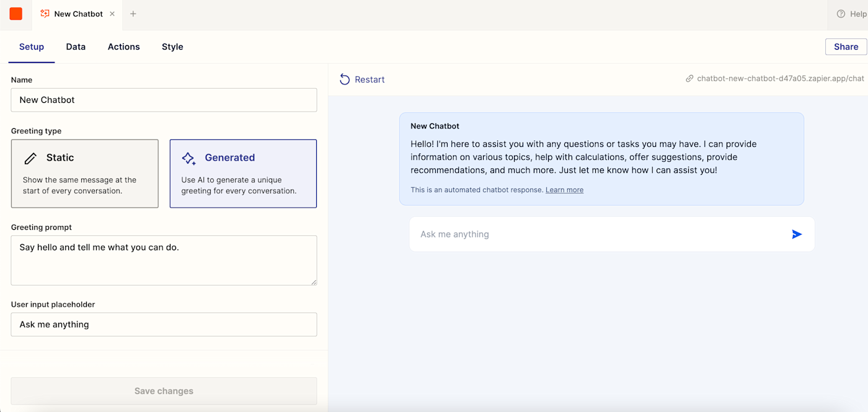Viewport: 868px width, 412px height.
Task: Send the message with the arrow icon
Action: click(797, 234)
